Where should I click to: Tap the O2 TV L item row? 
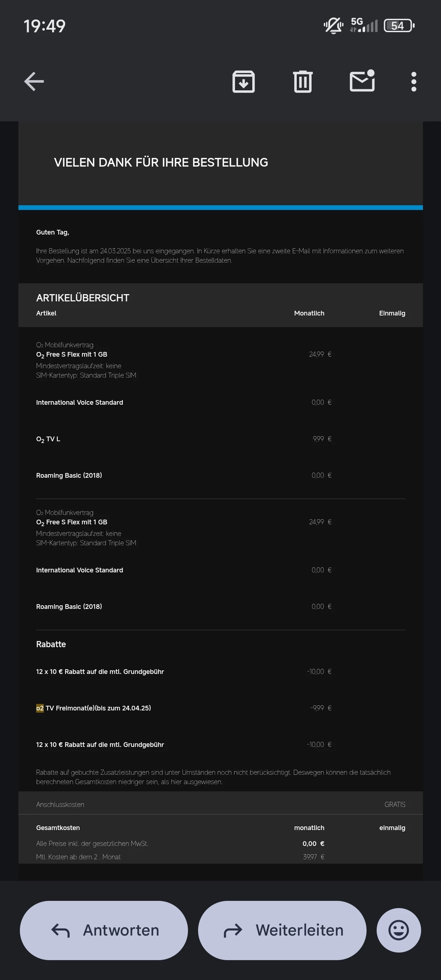48,439
